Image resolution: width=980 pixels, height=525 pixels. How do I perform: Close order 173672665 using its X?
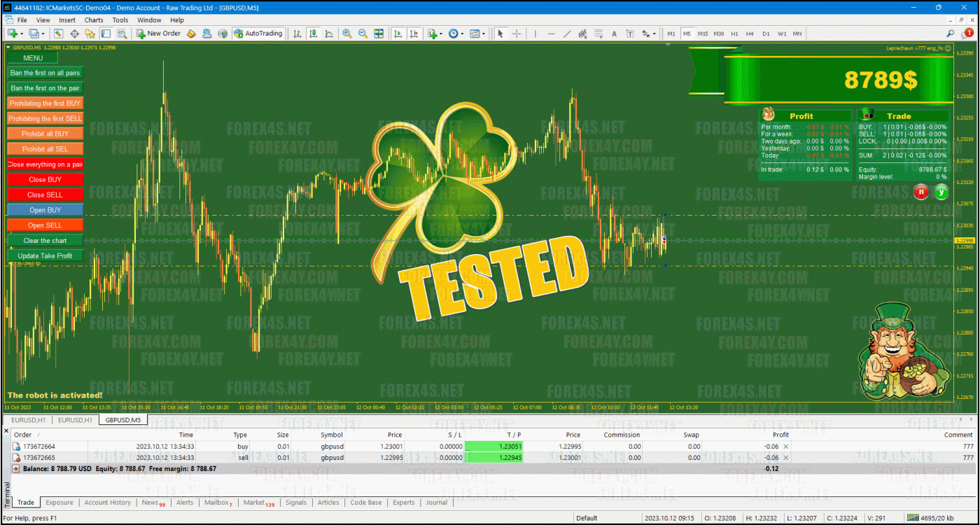pyautogui.click(x=785, y=458)
